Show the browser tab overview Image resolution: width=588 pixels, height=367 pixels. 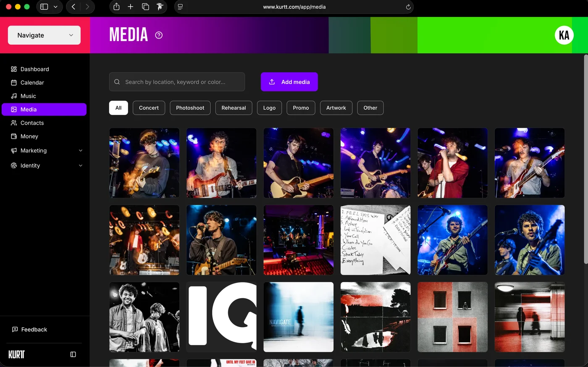[145, 7]
